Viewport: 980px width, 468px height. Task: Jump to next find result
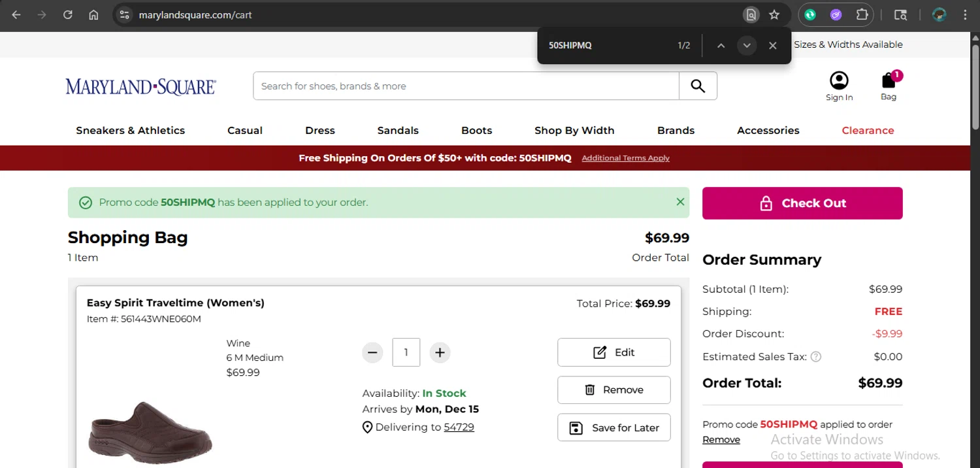click(x=747, y=46)
